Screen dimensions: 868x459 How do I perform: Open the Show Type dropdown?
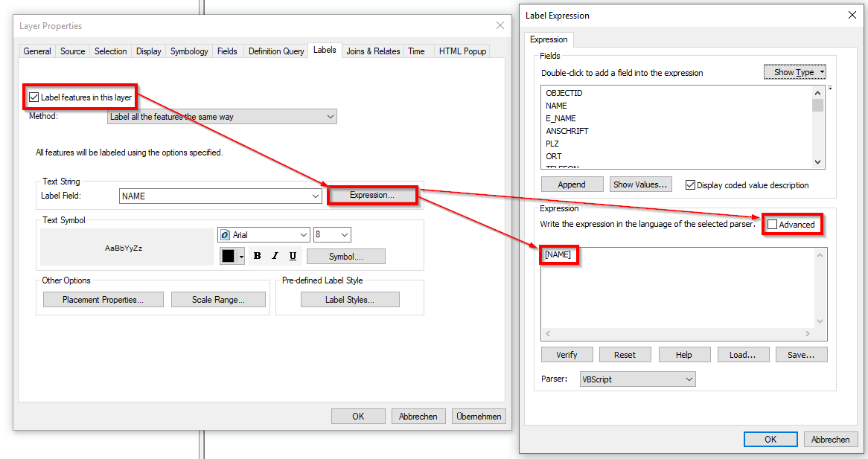795,71
